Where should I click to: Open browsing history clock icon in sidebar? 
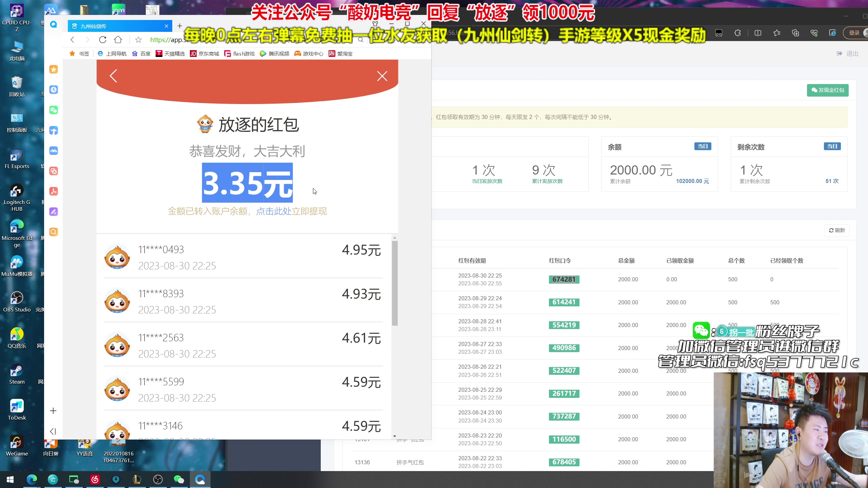(x=53, y=90)
